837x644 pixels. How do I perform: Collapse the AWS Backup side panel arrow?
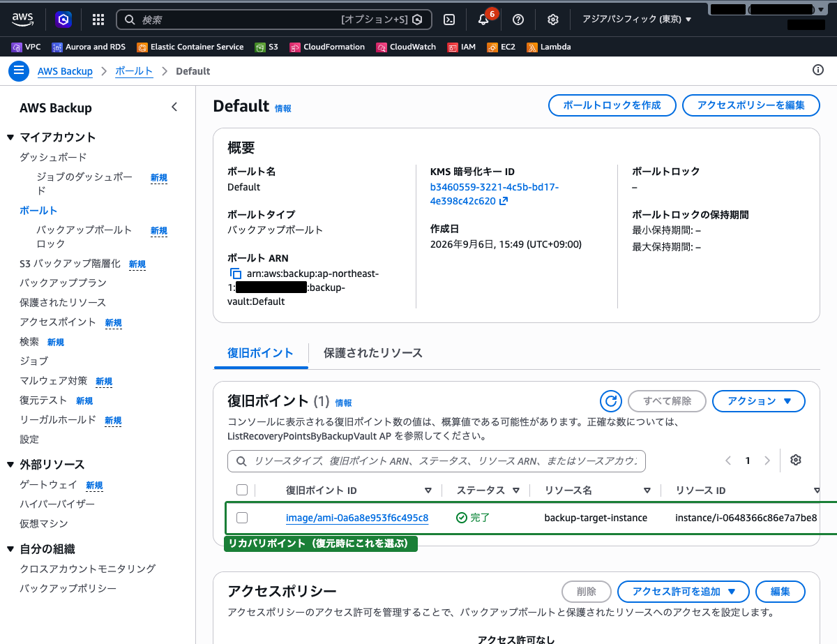coord(174,107)
